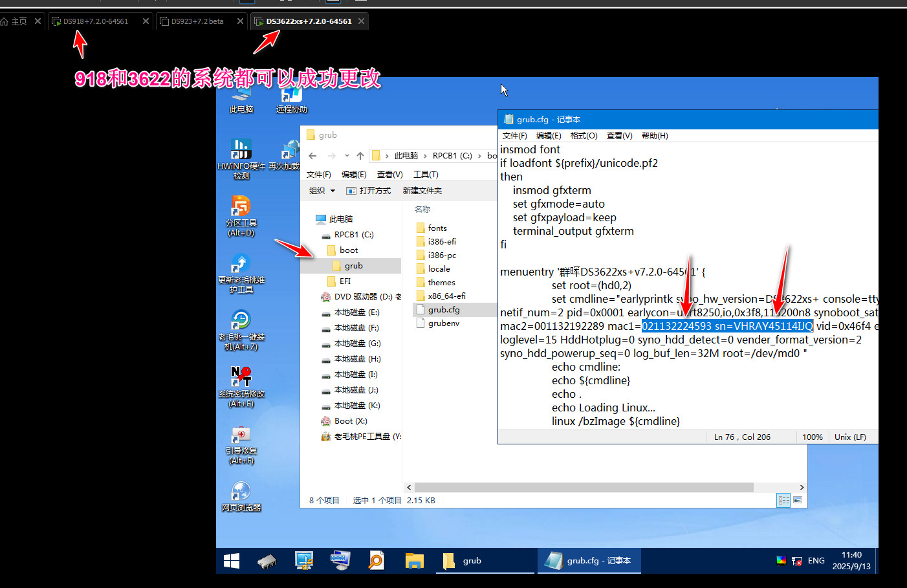Open 系统密码修改 (Alt+E) tool icon
907x588 pixels.
click(241, 387)
